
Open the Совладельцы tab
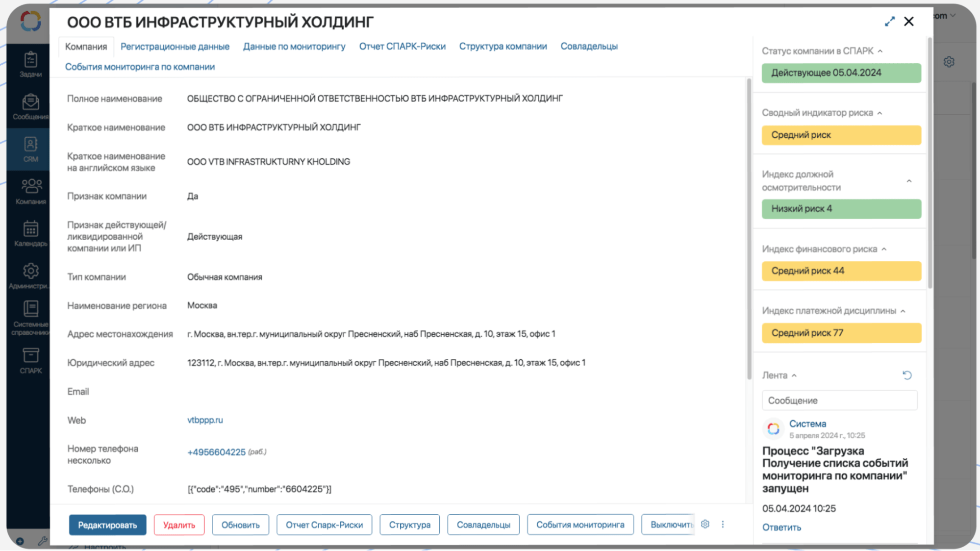click(589, 47)
